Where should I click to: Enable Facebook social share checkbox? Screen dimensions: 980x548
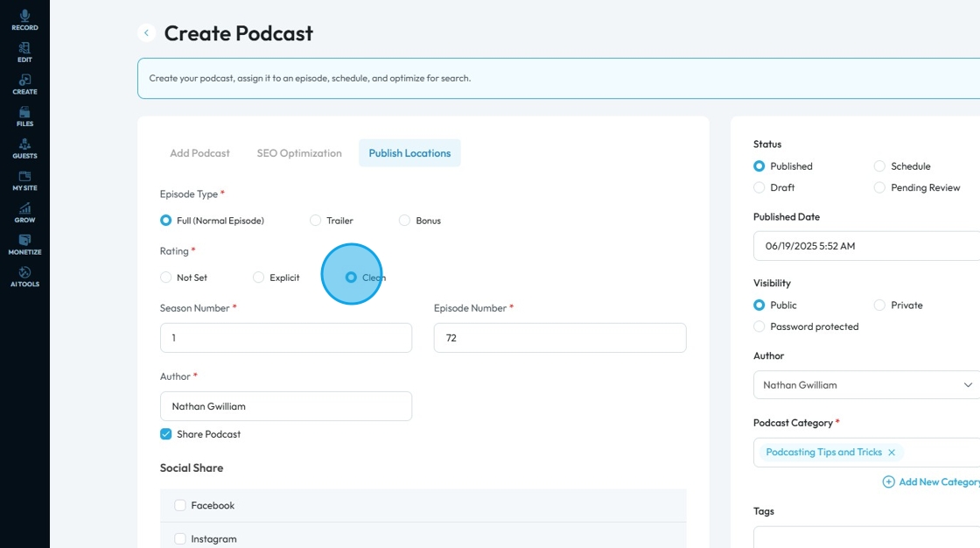180,505
